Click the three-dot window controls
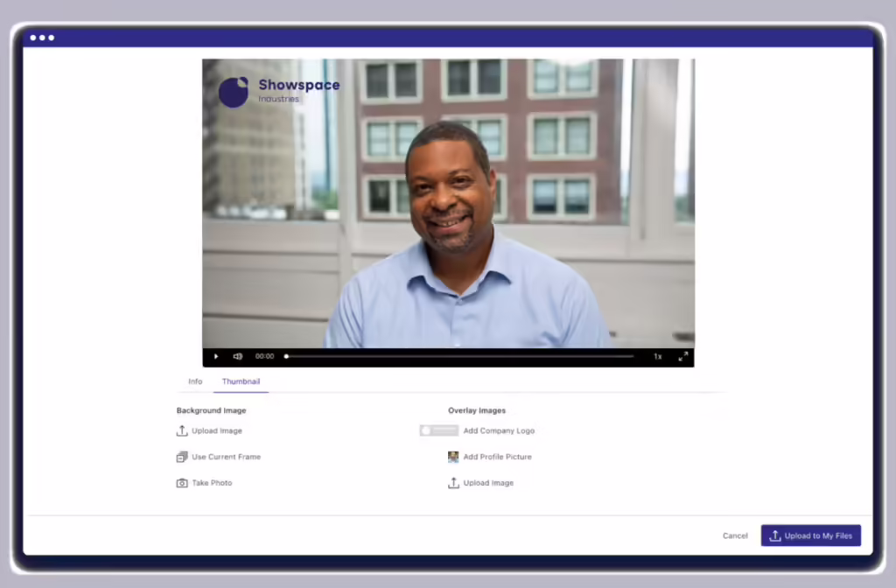Viewport: 896px width, 588px height. click(x=42, y=38)
